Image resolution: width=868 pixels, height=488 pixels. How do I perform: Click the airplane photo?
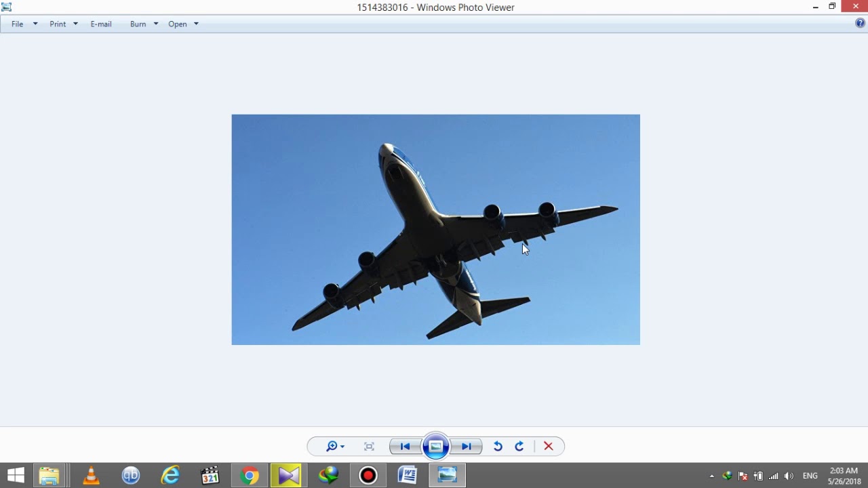coord(436,230)
